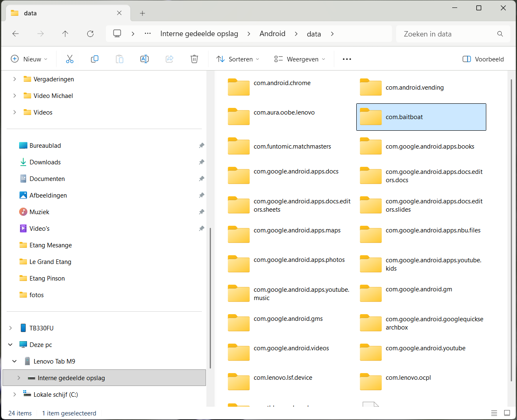Click the Rename icon in toolbar
Image resolution: width=517 pixels, height=420 pixels.
coord(145,59)
